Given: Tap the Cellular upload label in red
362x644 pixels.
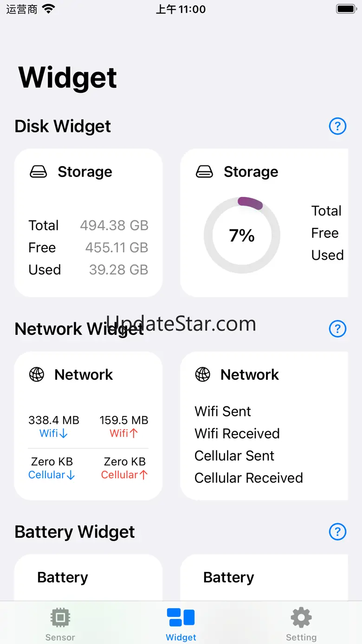Looking at the screenshot, I should pos(124,475).
